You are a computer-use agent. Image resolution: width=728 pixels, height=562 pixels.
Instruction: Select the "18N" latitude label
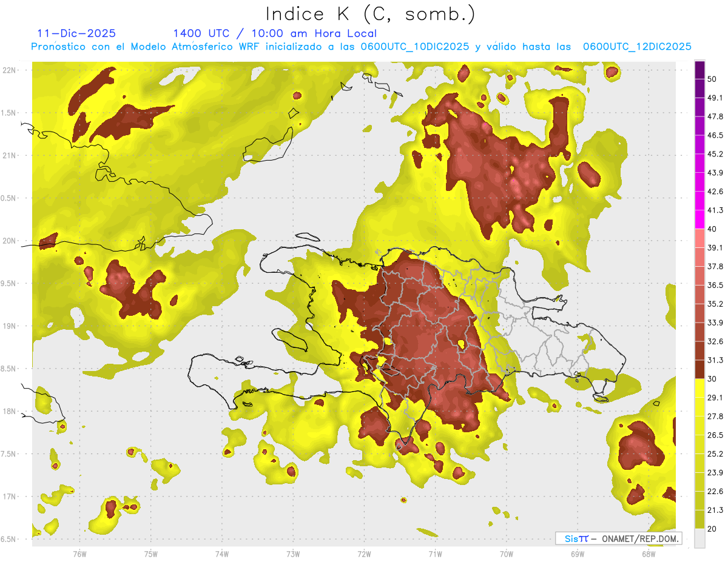[x=10, y=411]
